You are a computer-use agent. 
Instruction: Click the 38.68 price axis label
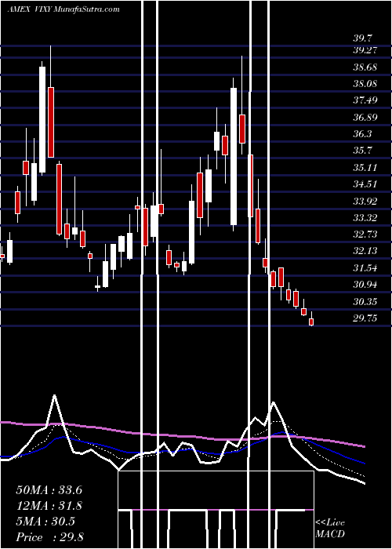365,67
